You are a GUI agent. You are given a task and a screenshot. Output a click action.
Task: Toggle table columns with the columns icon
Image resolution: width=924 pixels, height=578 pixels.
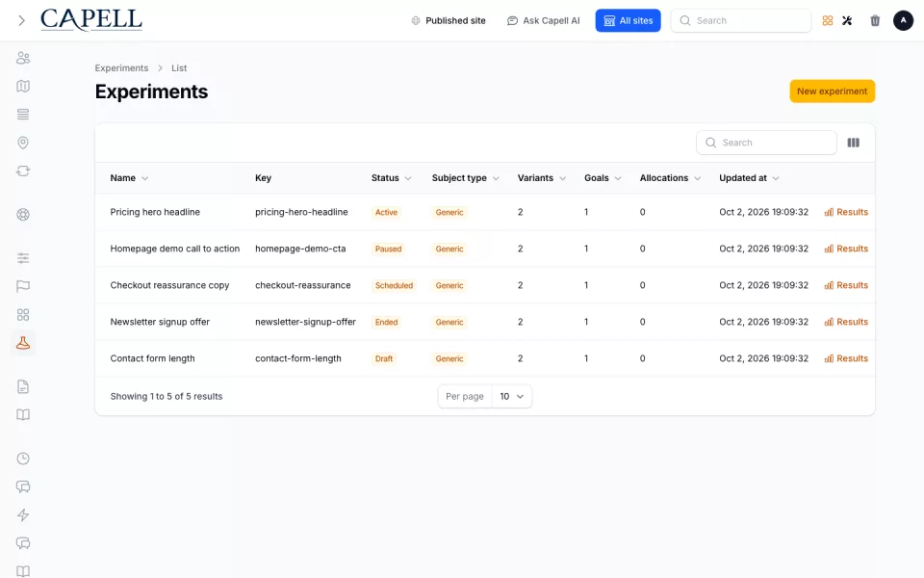[x=854, y=143]
